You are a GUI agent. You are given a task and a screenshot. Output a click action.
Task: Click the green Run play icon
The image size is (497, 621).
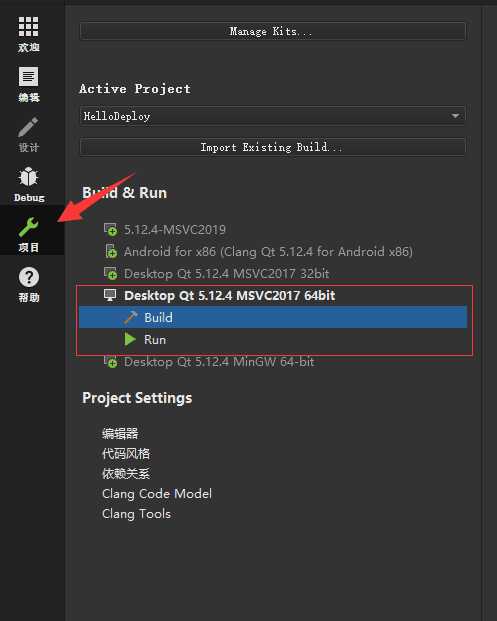coord(130,339)
